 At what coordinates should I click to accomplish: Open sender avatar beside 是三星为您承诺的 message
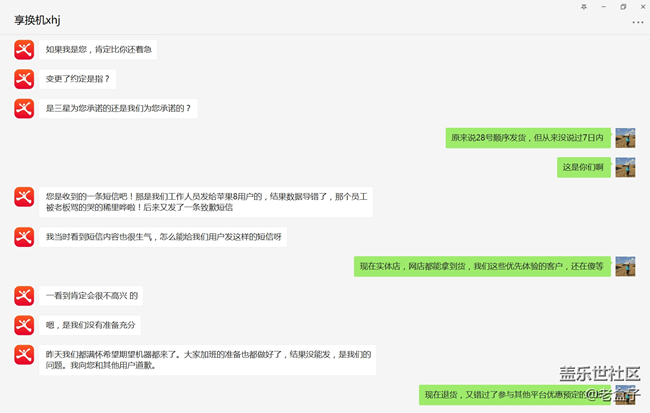[24, 109]
